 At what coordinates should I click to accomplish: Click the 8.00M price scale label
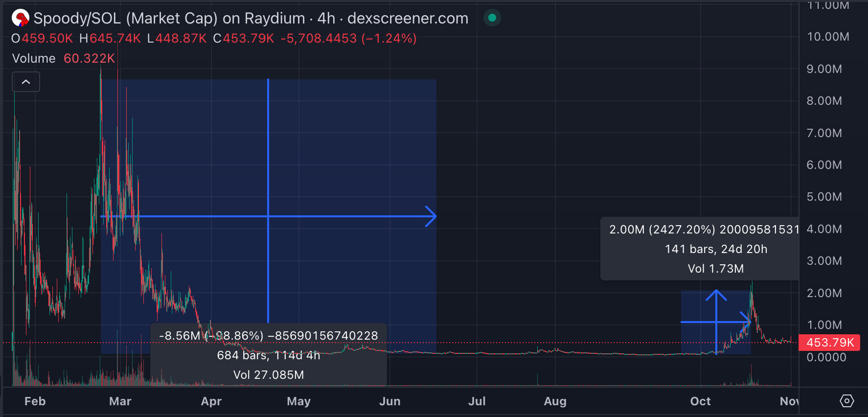click(x=824, y=101)
